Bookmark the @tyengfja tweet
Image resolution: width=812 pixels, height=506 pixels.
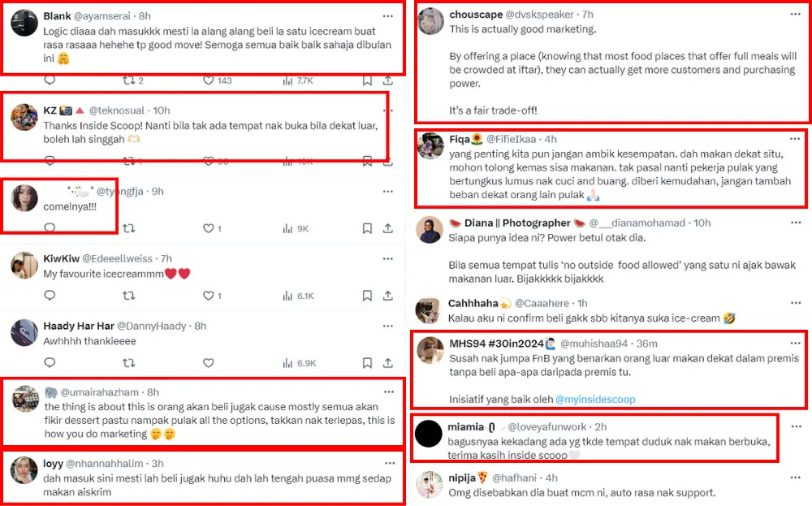(366, 229)
